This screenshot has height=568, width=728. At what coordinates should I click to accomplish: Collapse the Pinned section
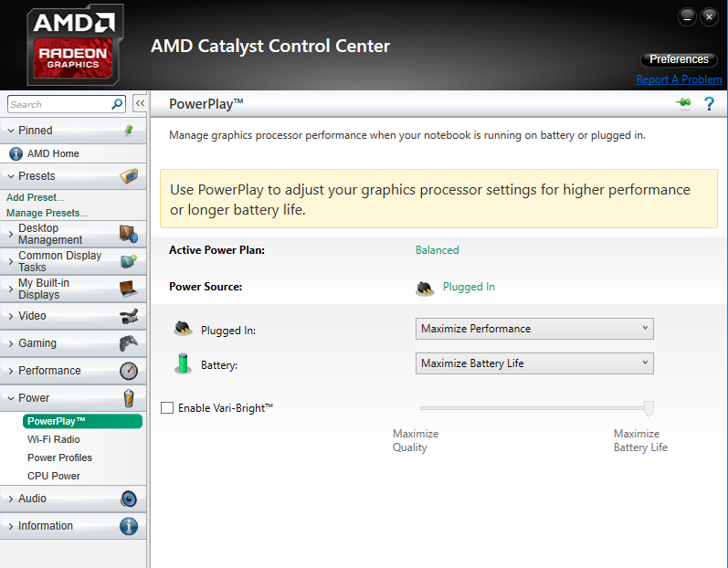[11, 131]
